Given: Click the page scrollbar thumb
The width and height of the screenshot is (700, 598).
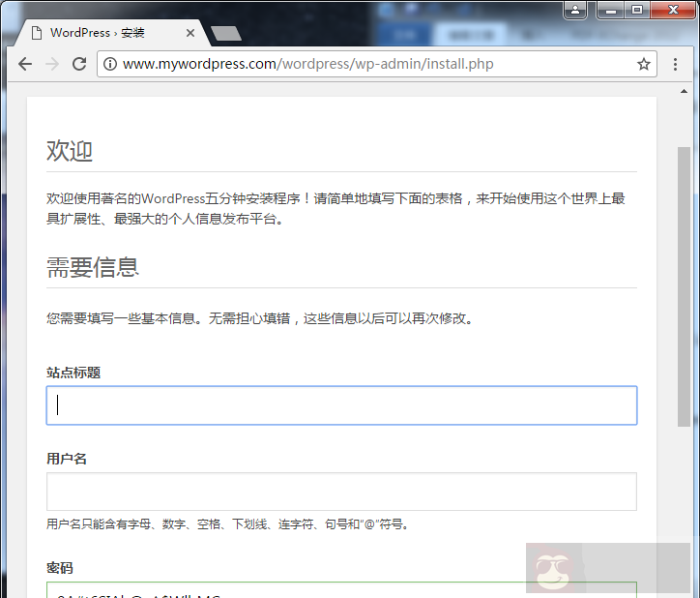Looking at the screenshot, I should (x=684, y=286).
